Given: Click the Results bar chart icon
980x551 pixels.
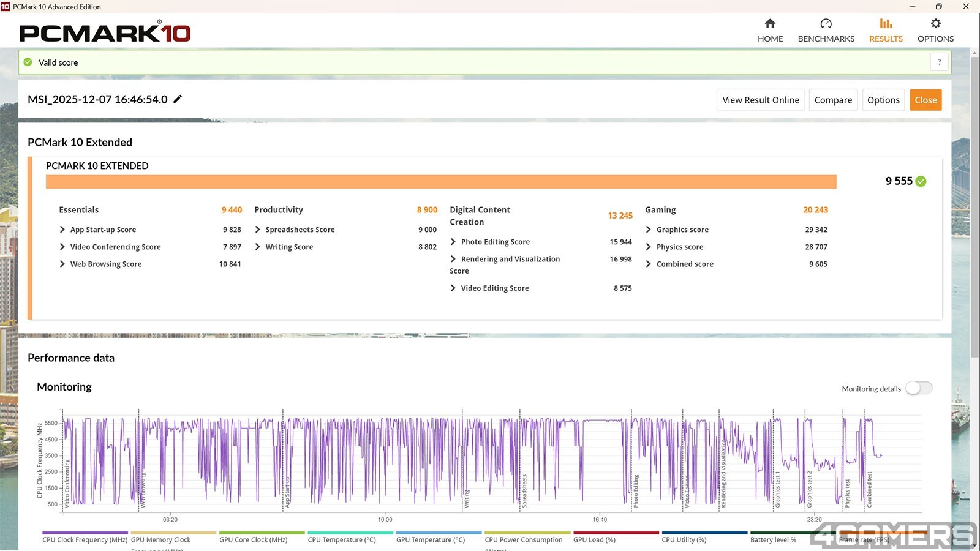Looking at the screenshot, I should click(x=886, y=24).
